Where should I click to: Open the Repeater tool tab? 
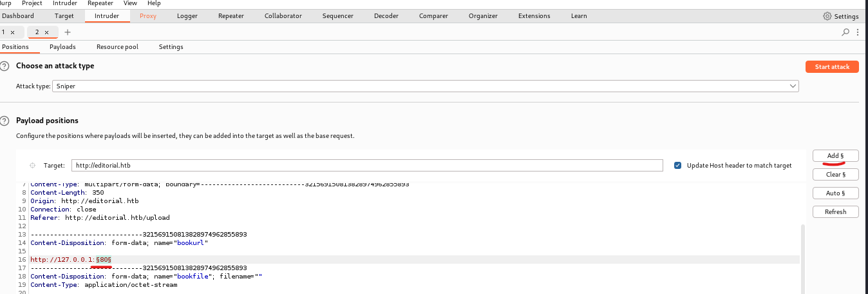(231, 16)
